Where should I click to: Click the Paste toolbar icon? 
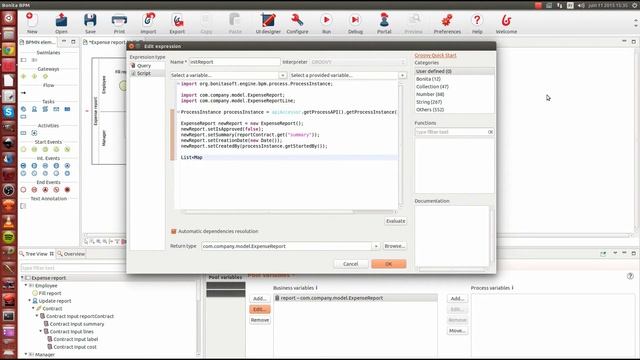[235, 23]
